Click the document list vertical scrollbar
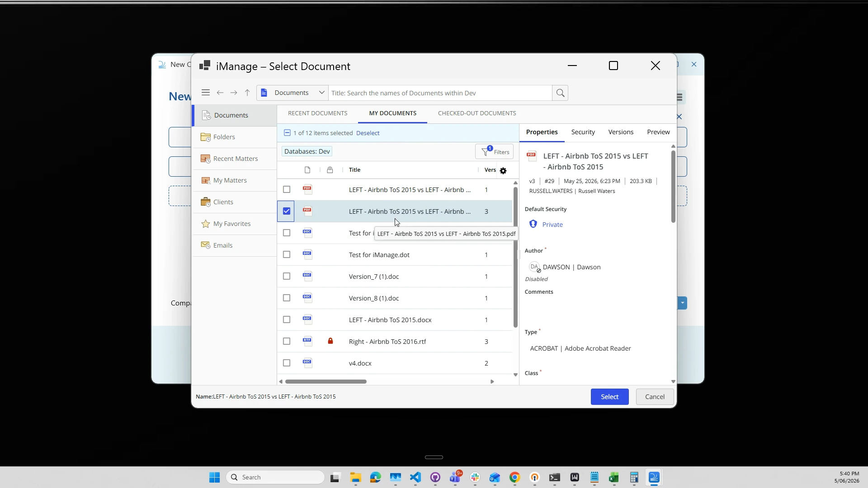868x488 pixels. tap(515, 258)
